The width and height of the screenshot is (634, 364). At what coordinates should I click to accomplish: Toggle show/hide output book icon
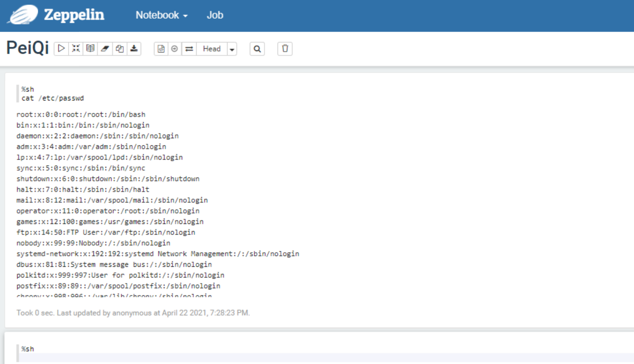coord(90,49)
